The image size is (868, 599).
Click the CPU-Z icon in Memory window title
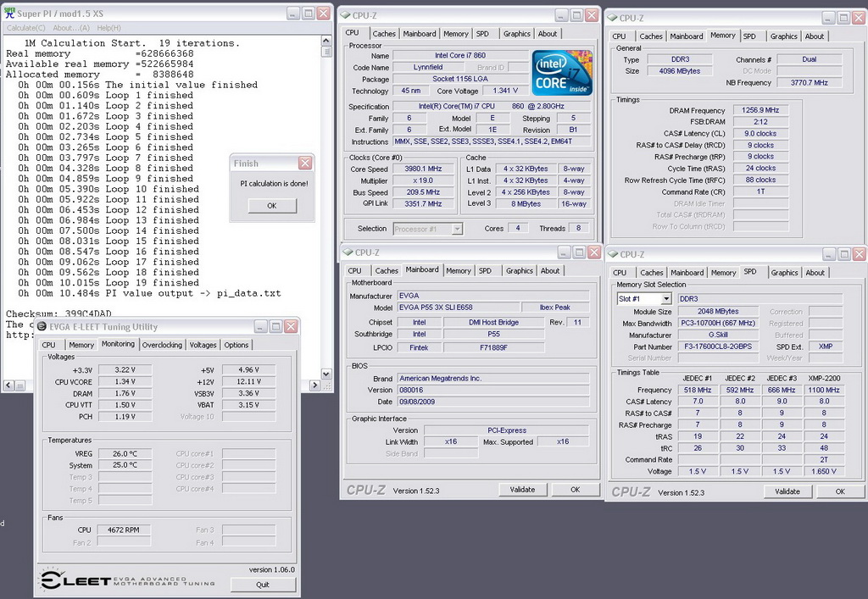pos(612,18)
